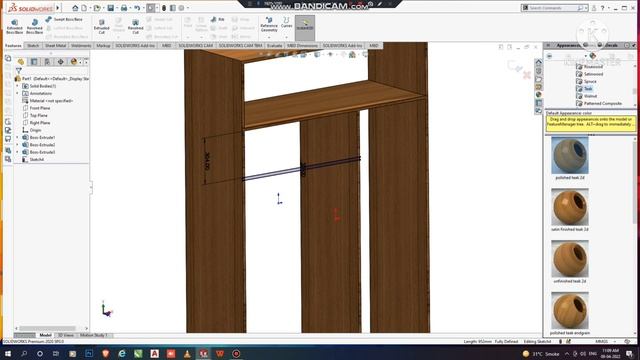Click the Undo icon
Viewport: 640px width, 360px height.
coord(137,8)
